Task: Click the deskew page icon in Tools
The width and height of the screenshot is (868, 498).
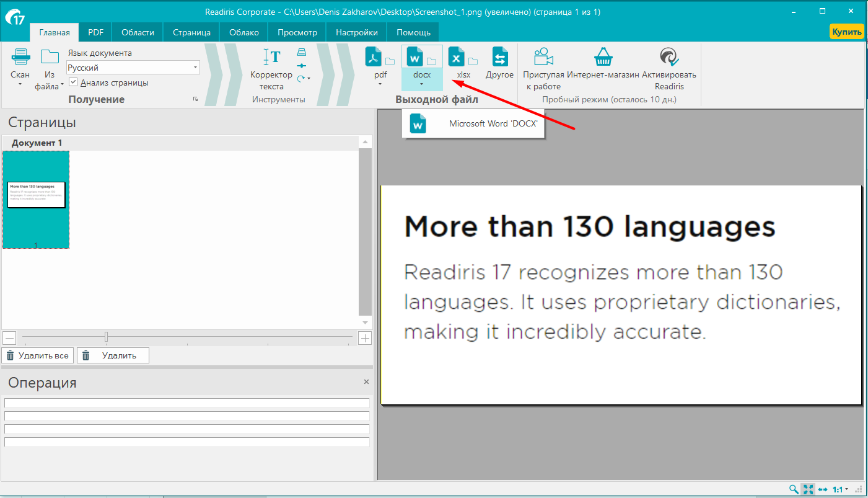Action: [302, 53]
